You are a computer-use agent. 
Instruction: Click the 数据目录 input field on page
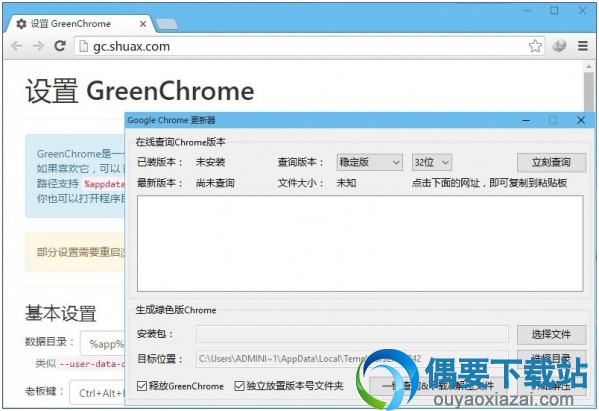[x=102, y=343]
